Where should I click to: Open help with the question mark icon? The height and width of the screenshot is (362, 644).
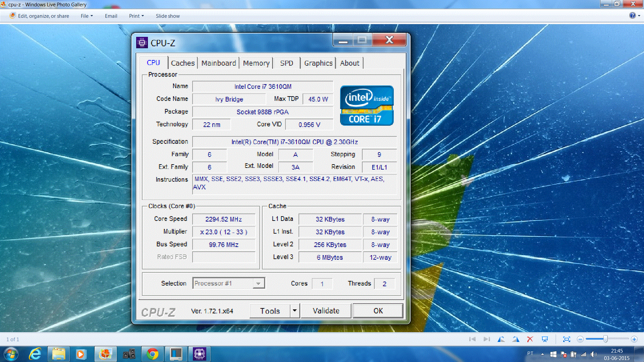[632, 15]
